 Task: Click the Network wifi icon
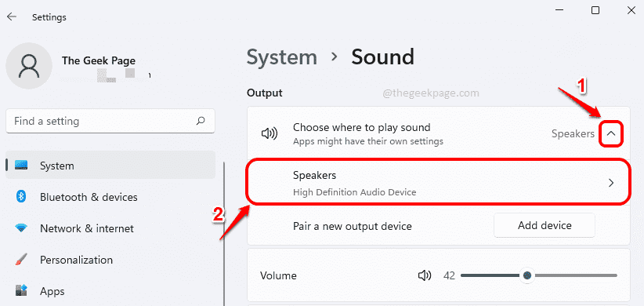pyautogui.click(x=21, y=228)
